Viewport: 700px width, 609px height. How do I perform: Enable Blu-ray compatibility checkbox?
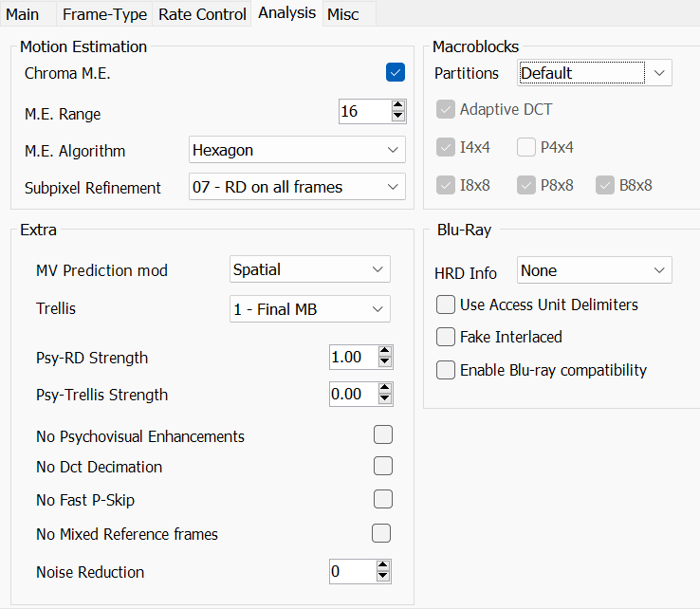coord(446,370)
